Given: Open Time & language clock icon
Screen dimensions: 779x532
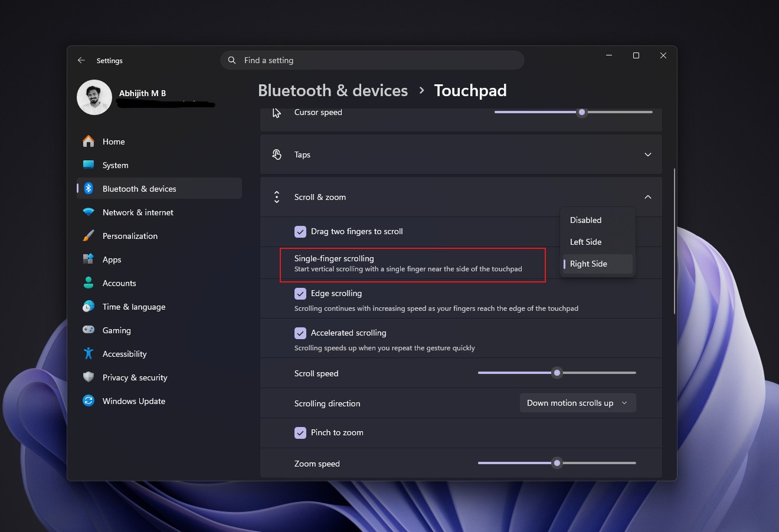Looking at the screenshot, I should point(89,307).
